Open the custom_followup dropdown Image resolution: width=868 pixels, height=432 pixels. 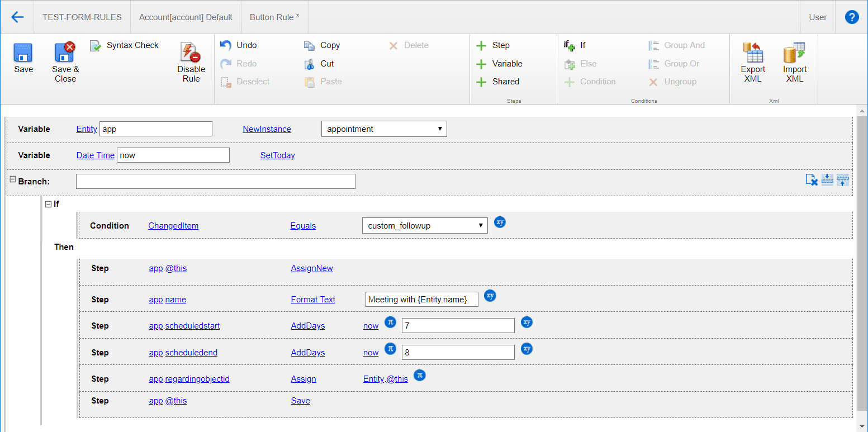[425, 226]
